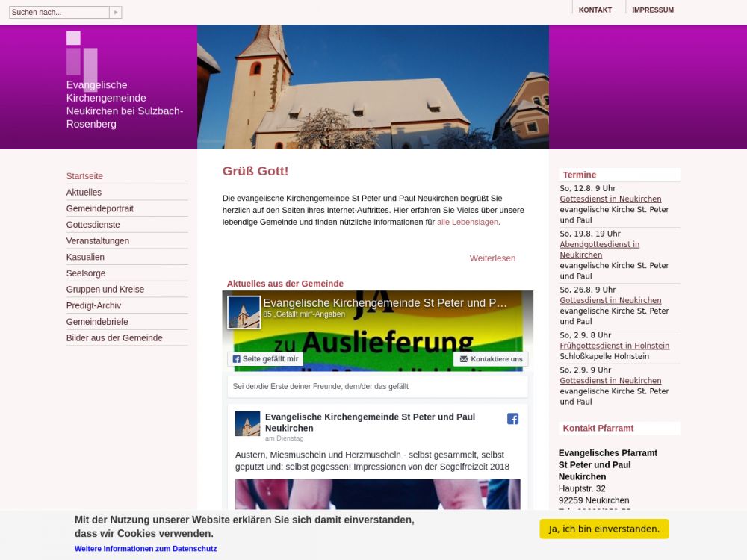Open the 'alle Lebenslagen' link
The height and width of the screenshot is (560, 747).
468,222
